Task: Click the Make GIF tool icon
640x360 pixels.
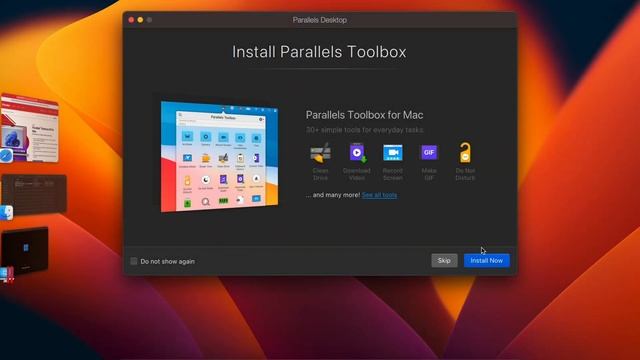Action: click(x=429, y=152)
